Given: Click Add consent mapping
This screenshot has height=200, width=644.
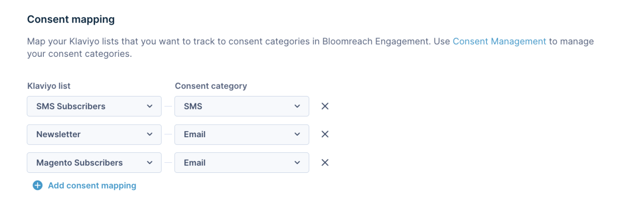Looking at the screenshot, I should (92, 185).
